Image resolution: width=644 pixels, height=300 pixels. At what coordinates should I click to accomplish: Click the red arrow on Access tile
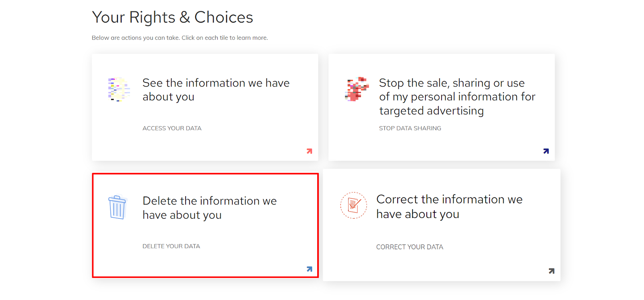309,151
